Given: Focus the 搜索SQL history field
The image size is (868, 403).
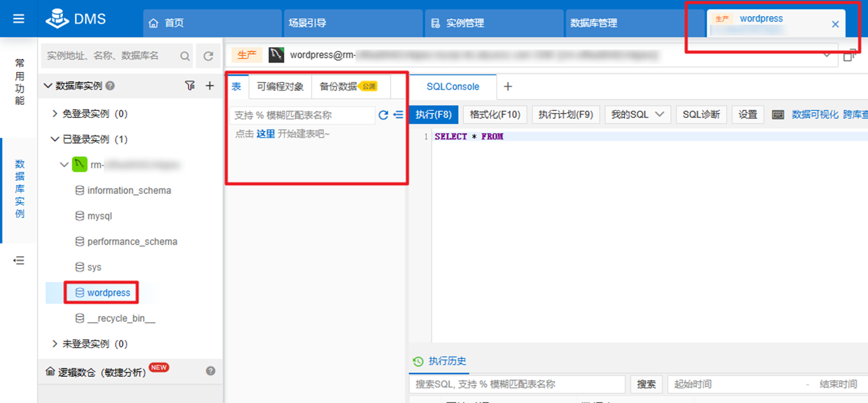Looking at the screenshot, I should pyautogui.click(x=517, y=384).
